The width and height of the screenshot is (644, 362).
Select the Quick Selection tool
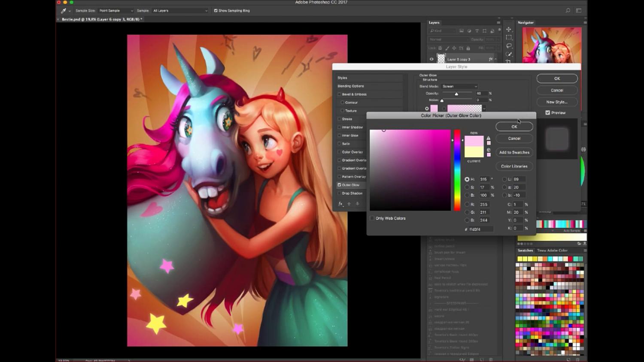click(509, 54)
